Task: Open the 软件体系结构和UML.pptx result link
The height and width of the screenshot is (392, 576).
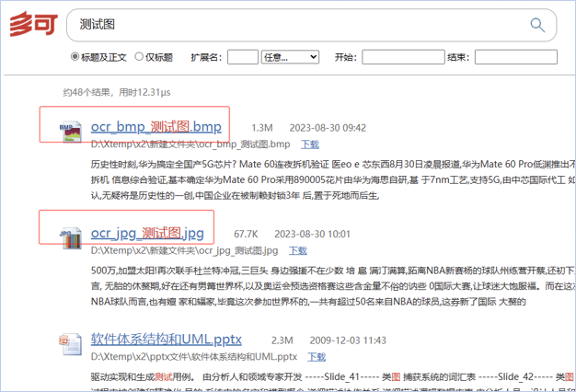Action: pyautogui.click(x=166, y=340)
